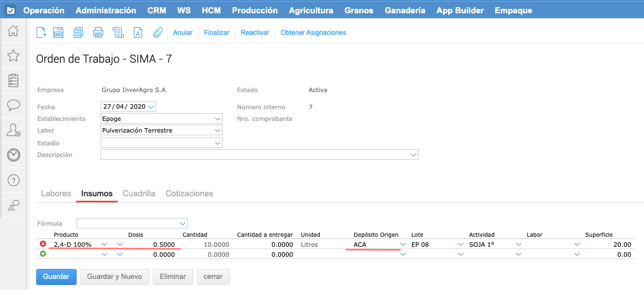Click the print icon in toolbar
This screenshot has width=644, height=290.
coord(98,33)
